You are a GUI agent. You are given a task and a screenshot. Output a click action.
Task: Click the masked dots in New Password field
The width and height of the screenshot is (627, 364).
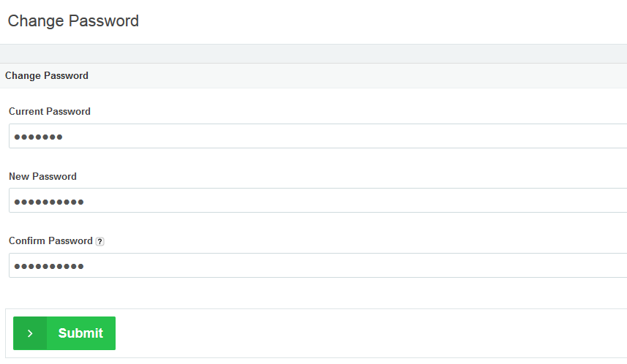pos(49,202)
